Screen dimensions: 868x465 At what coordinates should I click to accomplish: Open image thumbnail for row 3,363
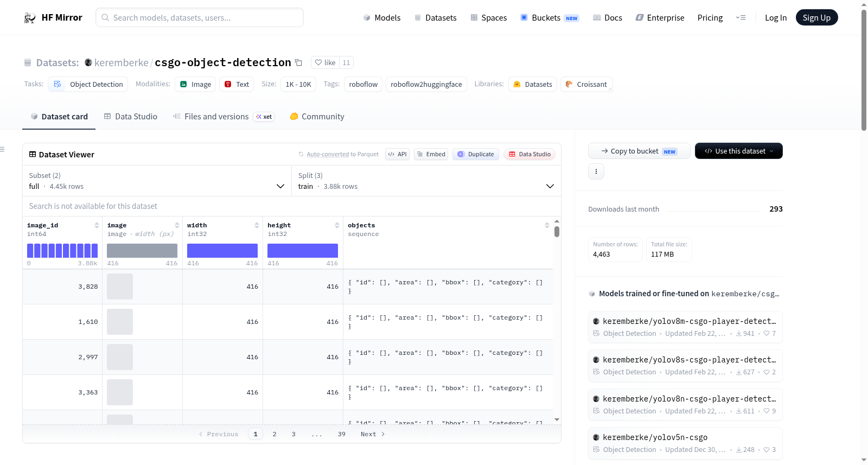coord(120,392)
